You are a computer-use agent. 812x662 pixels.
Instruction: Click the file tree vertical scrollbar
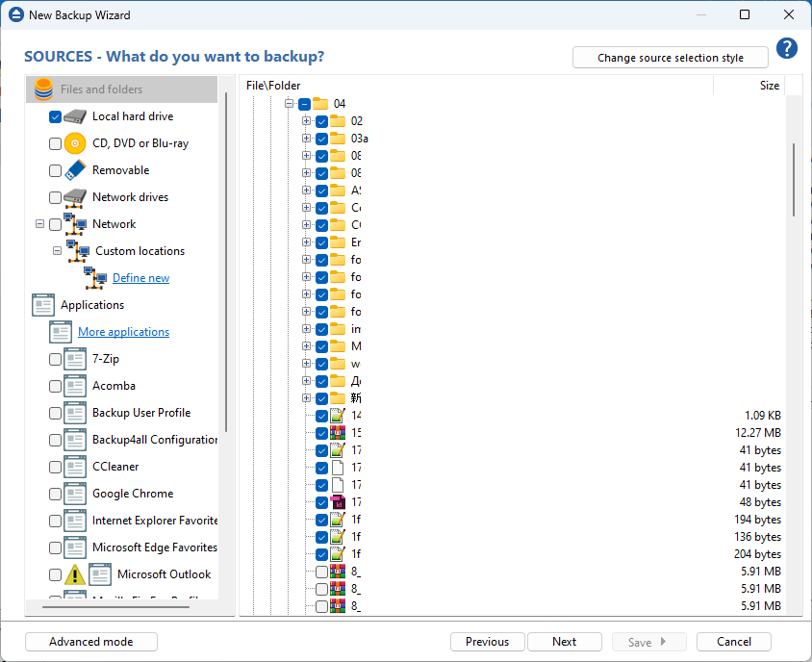794,180
